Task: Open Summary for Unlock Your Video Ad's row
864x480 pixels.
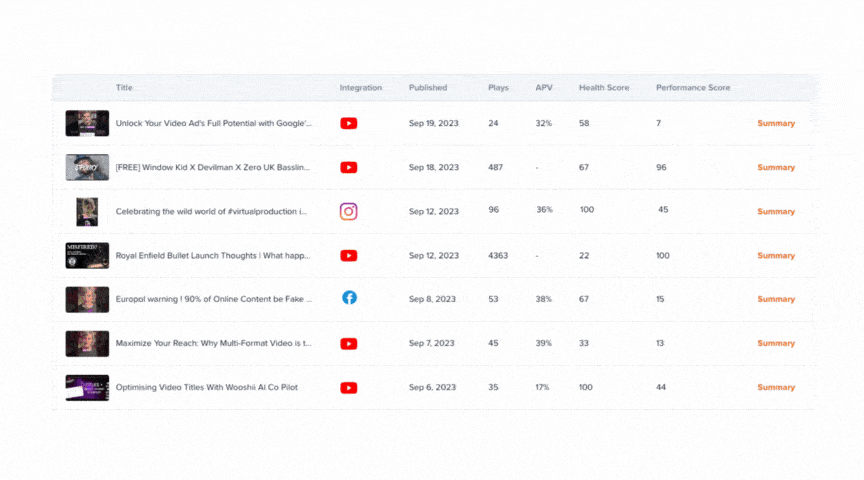Action: point(775,124)
